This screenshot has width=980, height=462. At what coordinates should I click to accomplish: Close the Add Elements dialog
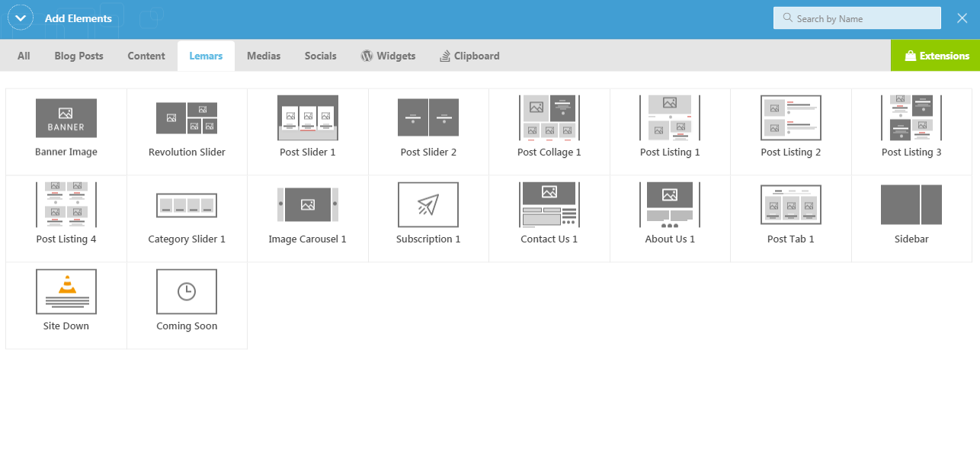962,18
